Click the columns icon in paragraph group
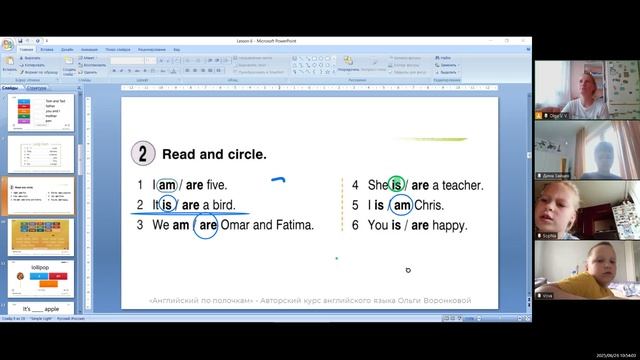Viewport: 640px width, 360px height. 218,71
